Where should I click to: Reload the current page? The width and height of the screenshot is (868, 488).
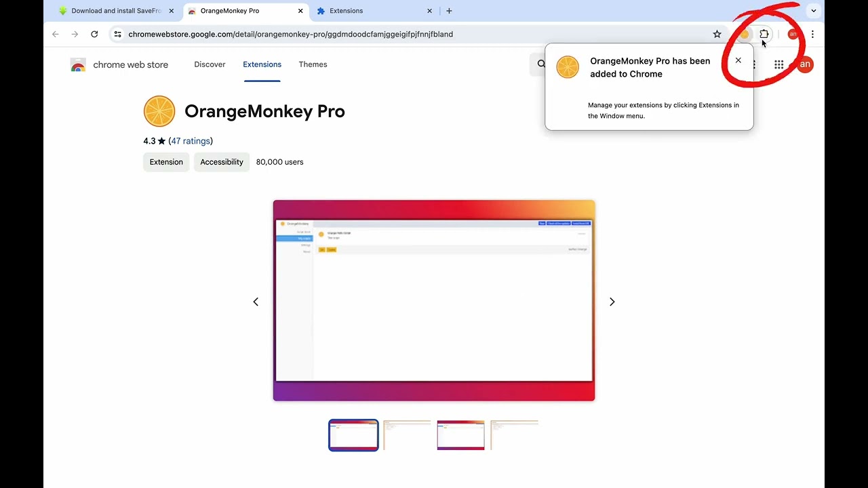point(94,34)
